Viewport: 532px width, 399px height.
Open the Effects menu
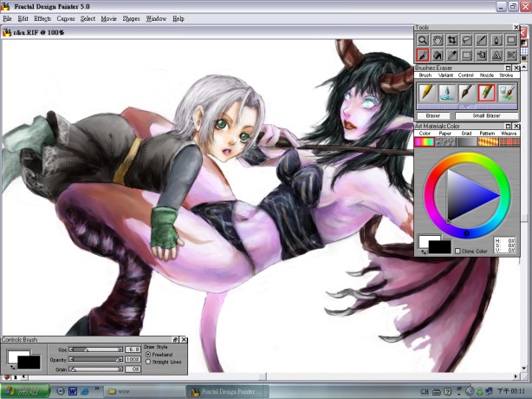[x=42, y=19]
